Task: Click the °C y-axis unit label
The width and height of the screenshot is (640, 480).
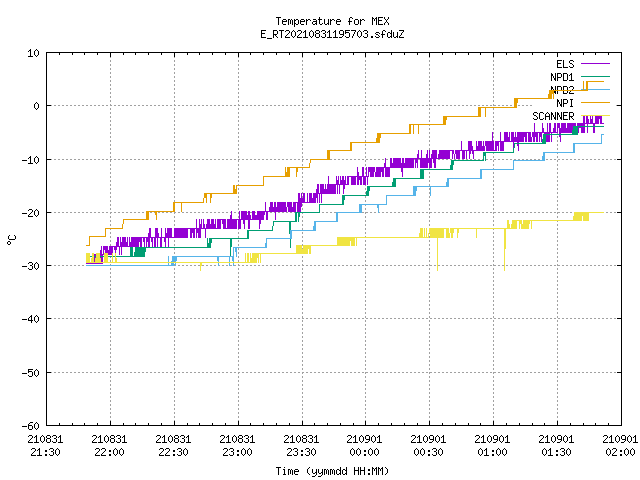Action: [x=11, y=240]
